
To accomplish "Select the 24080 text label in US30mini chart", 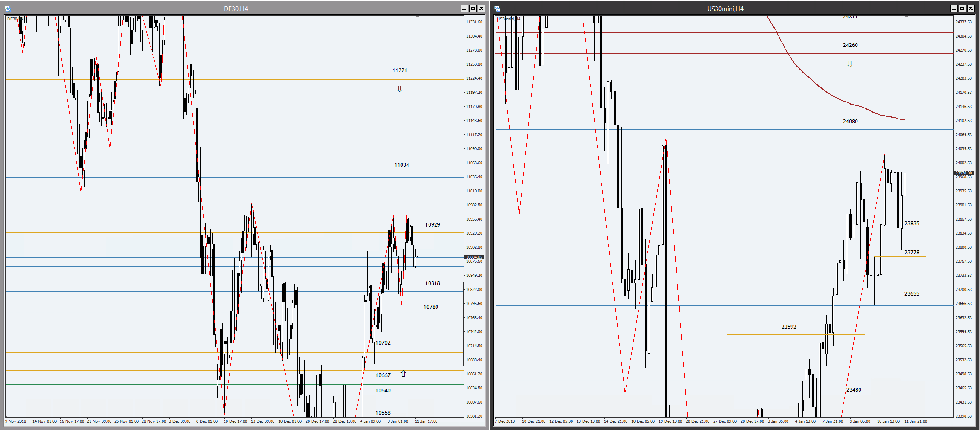I will [850, 122].
